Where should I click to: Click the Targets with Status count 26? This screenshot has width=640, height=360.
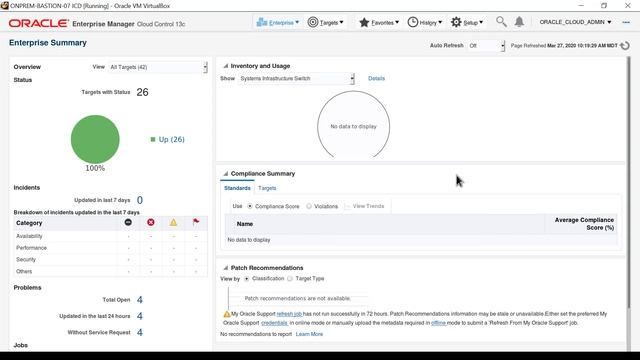coord(142,92)
